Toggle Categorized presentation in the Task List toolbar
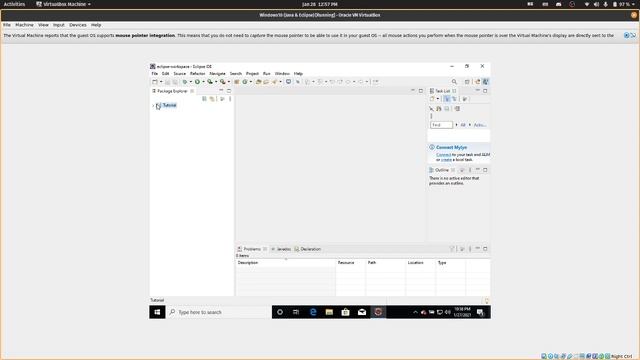 [447, 99]
